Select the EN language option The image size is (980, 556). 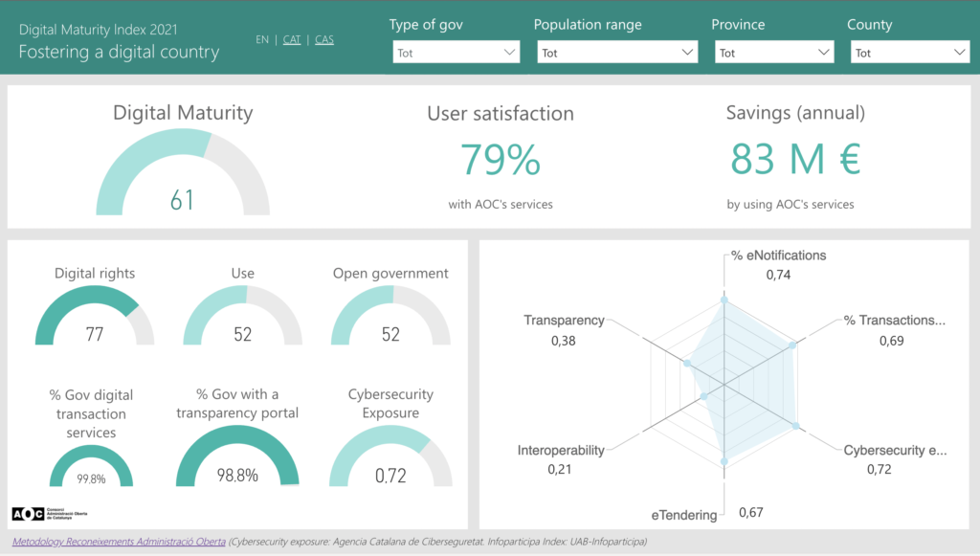[x=262, y=39]
